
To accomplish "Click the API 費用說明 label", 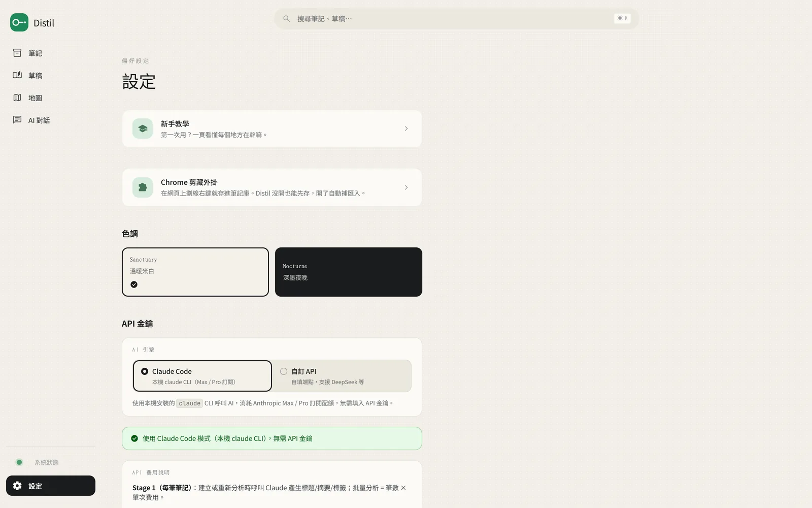I will click(151, 472).
